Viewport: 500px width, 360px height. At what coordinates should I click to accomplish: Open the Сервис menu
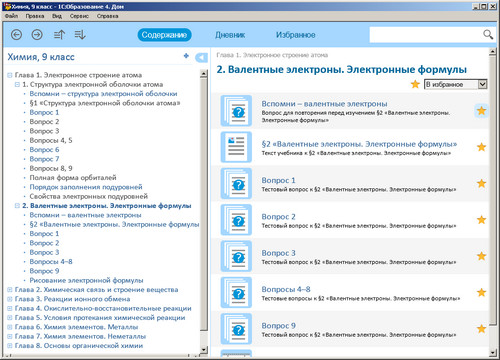click(79, 16)
